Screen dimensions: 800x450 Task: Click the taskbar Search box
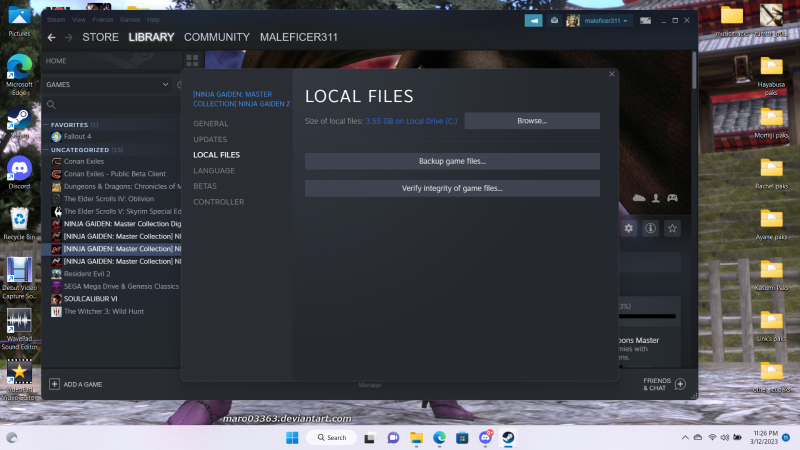332,437
